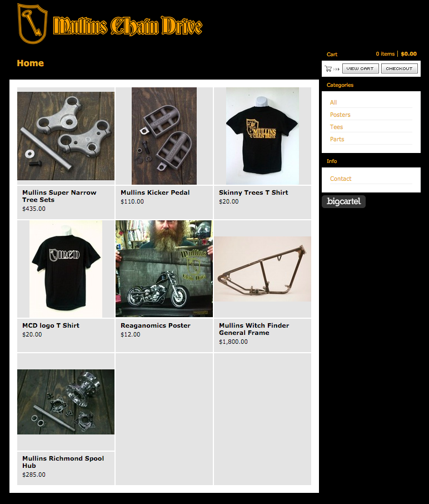Open the Skinny Trees T Shirt photo
This screenshot has width=429, height=504.
[x=262, y=136]
